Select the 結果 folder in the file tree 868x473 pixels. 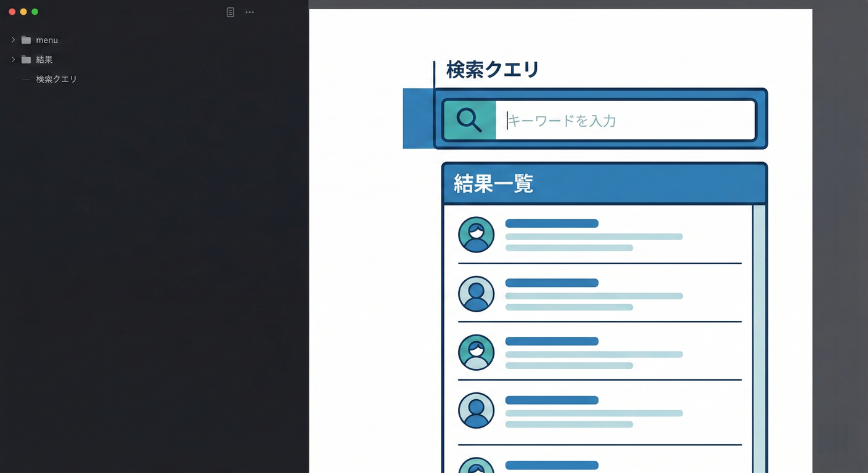[44, 59]
